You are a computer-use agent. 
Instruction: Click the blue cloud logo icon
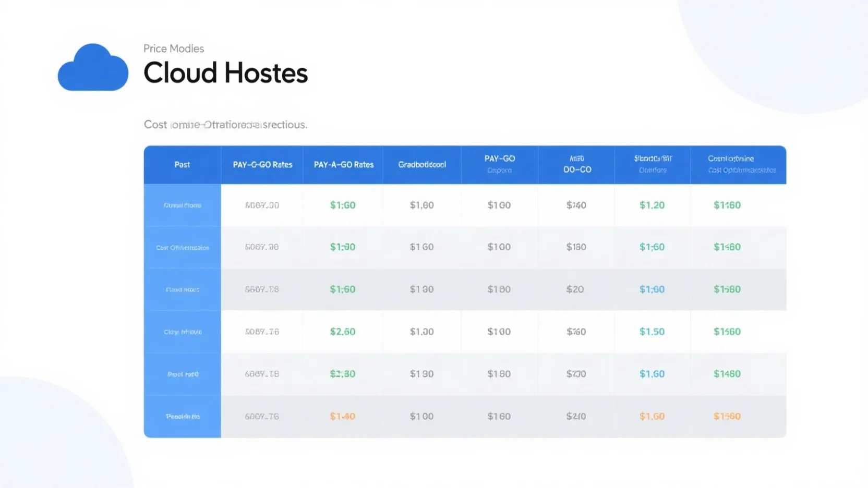(x=93, y=67)
